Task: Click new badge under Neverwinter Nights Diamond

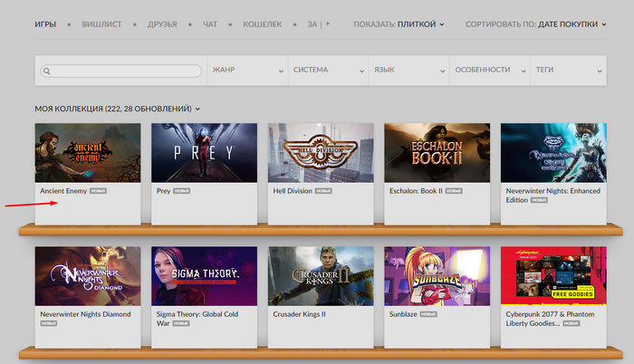Action: pyautogui.click(x=49, y=323)
